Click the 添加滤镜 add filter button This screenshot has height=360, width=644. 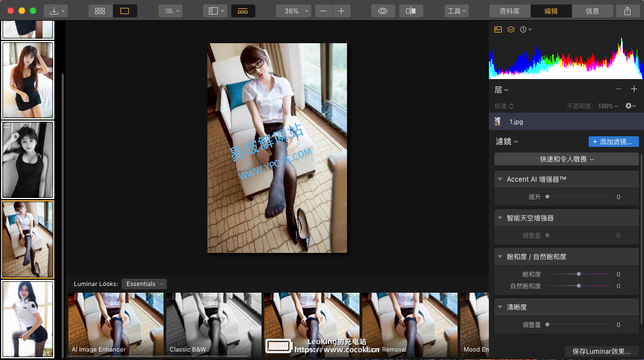point(614,141)
